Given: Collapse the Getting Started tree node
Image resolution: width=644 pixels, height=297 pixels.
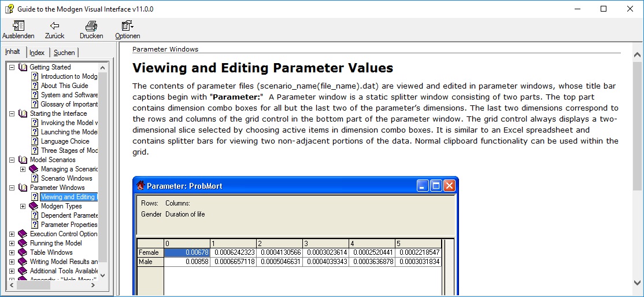Looking at the screenshot, I should point(12,67).
